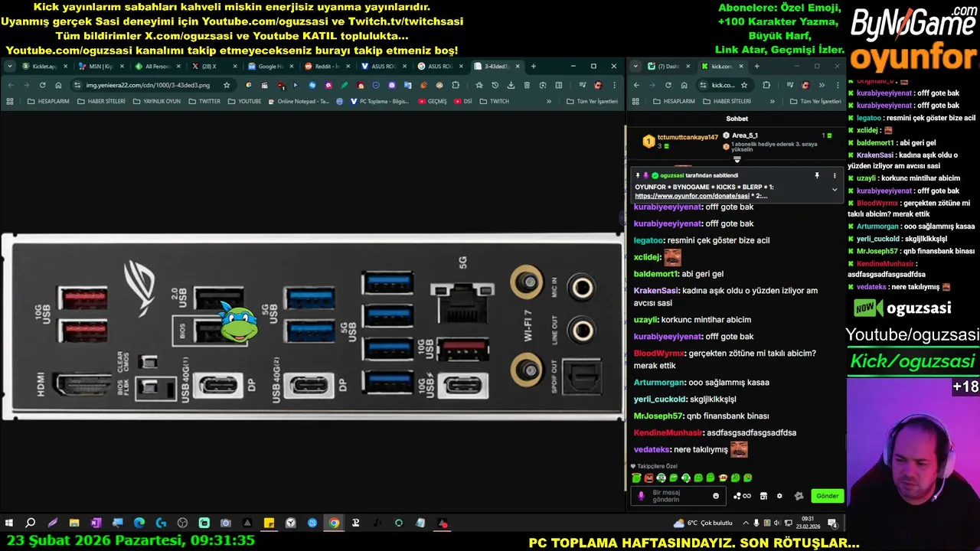Screen dimensions: 980x551
Task: Close the 3-43ded3 image tab
Action: coord(517,67)
